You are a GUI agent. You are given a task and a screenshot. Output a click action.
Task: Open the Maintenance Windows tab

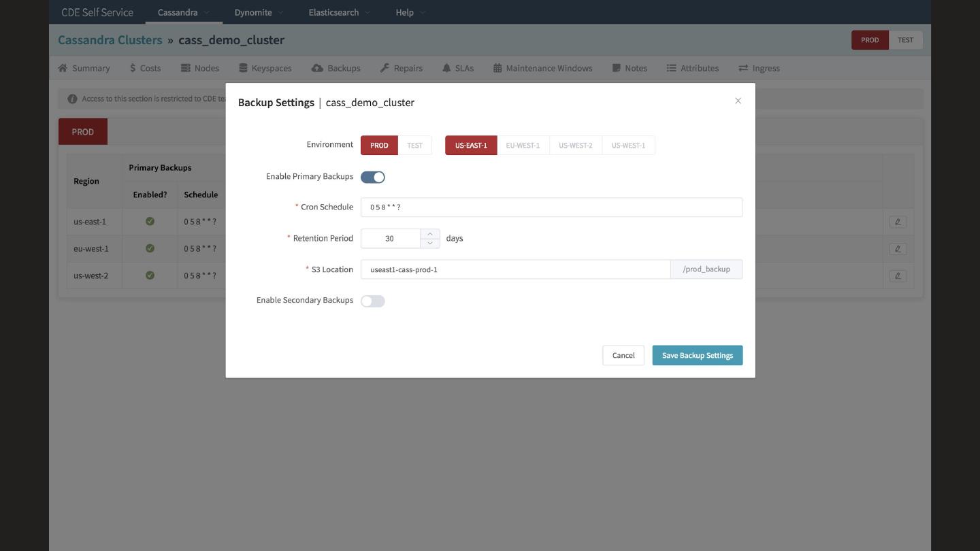pyautogui.click(x=543, y=68)
